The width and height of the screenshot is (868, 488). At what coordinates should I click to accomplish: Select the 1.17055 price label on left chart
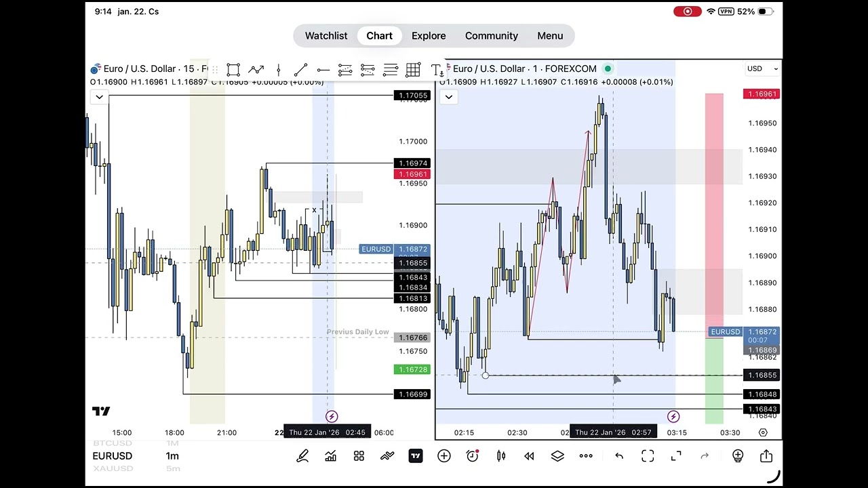click(413, 96)
